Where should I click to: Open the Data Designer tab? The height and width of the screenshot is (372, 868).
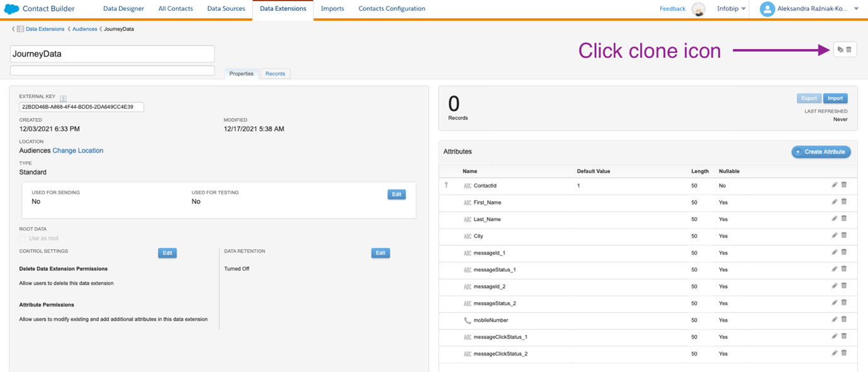(x=123, y=9)
